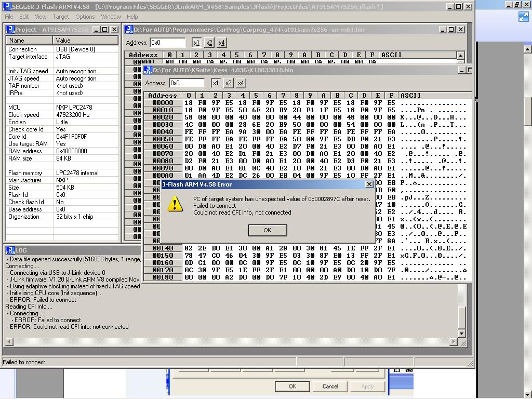Screen dimensions: 532x399
Task: Minimize the main J-Flash ARM window
Action: pos(450,6)
